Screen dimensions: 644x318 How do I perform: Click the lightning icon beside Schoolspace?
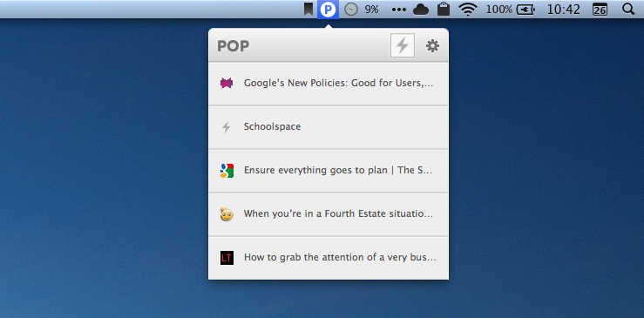point(227,127)
